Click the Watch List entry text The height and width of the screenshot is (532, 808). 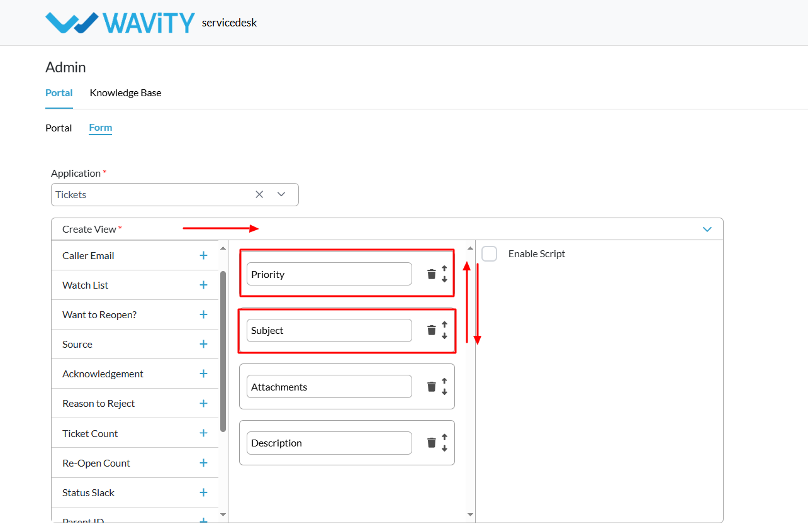point(85,285)
